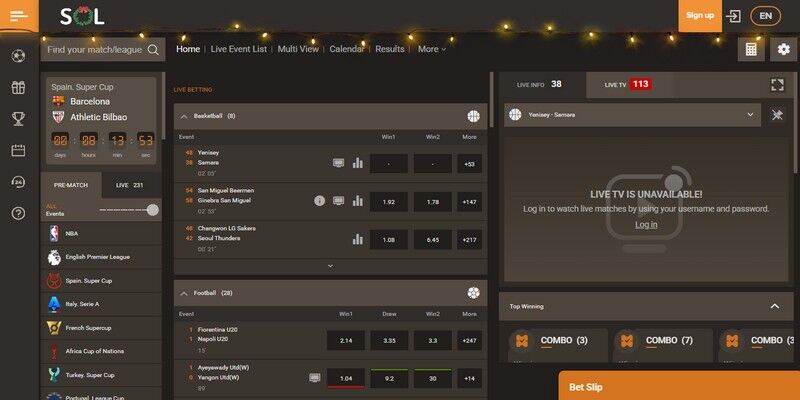
Task: Expand +247 more markets for Fiorentina U20
Action: click(469, 340)
